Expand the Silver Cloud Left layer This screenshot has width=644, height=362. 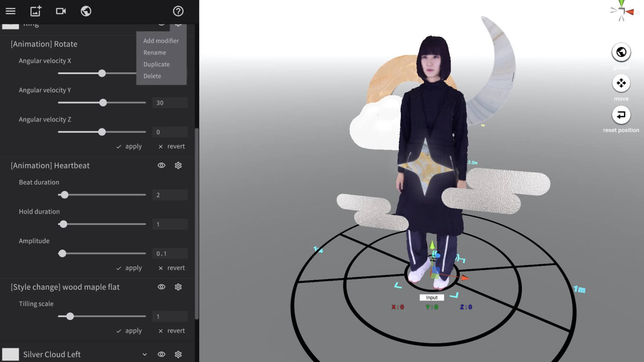(145, 354)
